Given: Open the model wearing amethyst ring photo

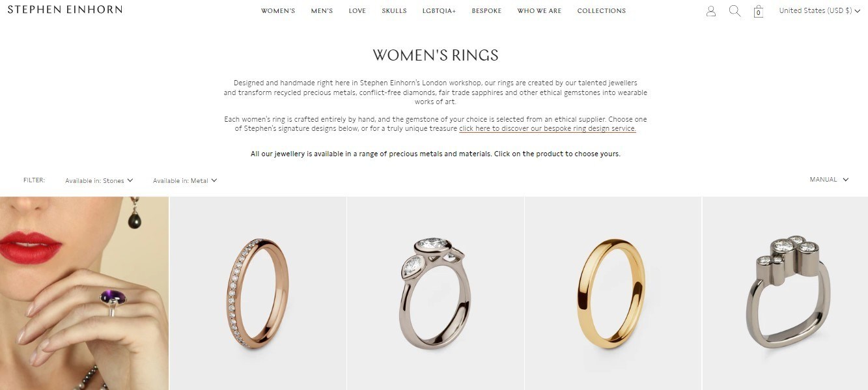Looking at the screenshot, I should click(84, 293).
